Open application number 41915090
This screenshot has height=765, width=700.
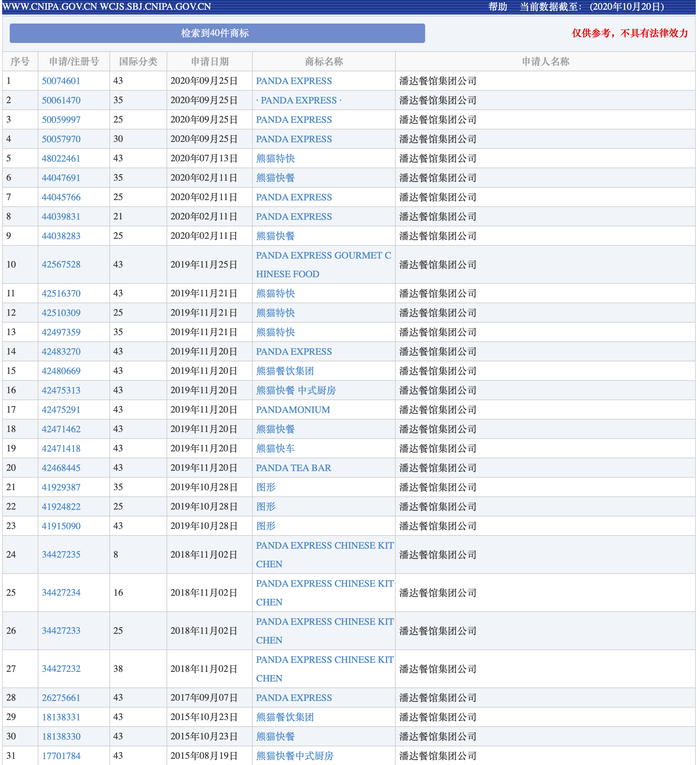(x=61, y=526)
